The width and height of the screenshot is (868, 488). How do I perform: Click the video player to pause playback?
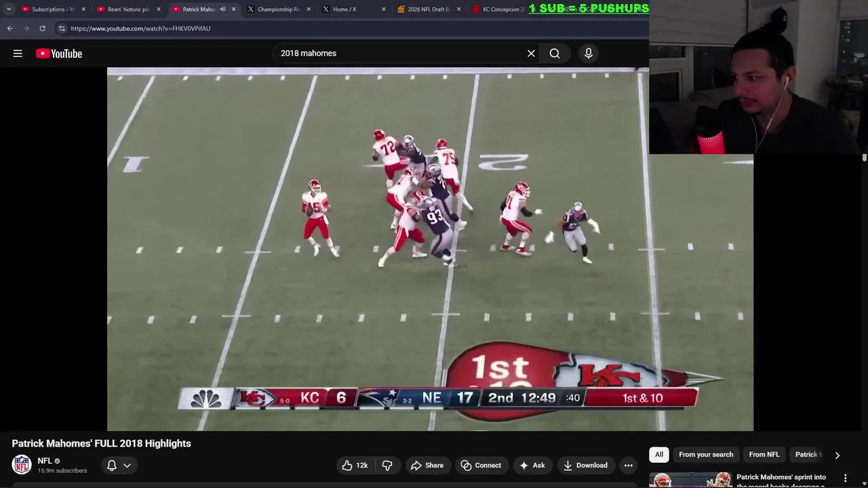pos(430,249)
